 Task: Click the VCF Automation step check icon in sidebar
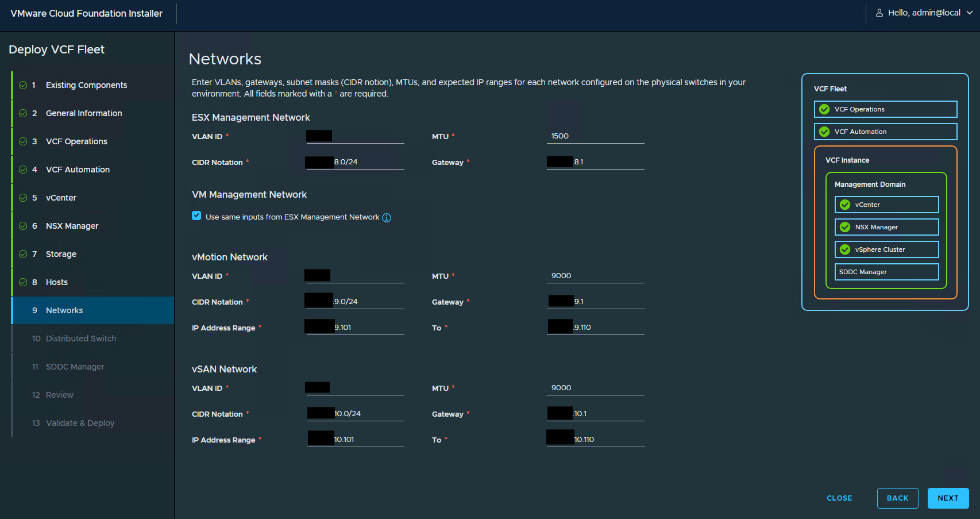coord(23,170)
